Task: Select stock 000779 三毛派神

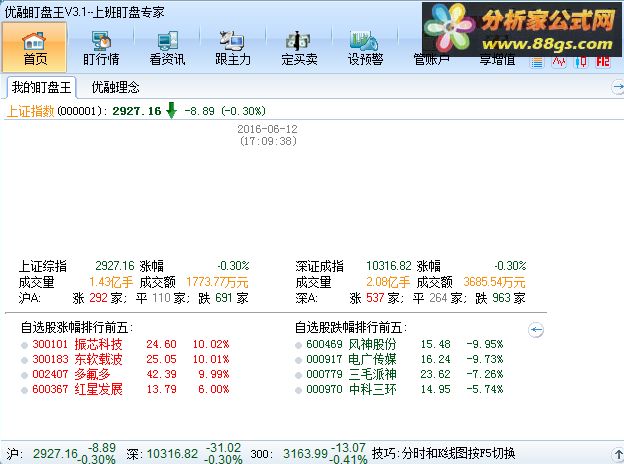Action: point(351,374)
